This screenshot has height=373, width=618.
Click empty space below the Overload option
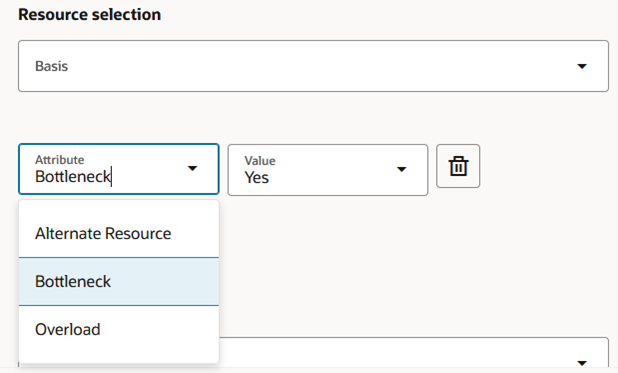point(119,358)
